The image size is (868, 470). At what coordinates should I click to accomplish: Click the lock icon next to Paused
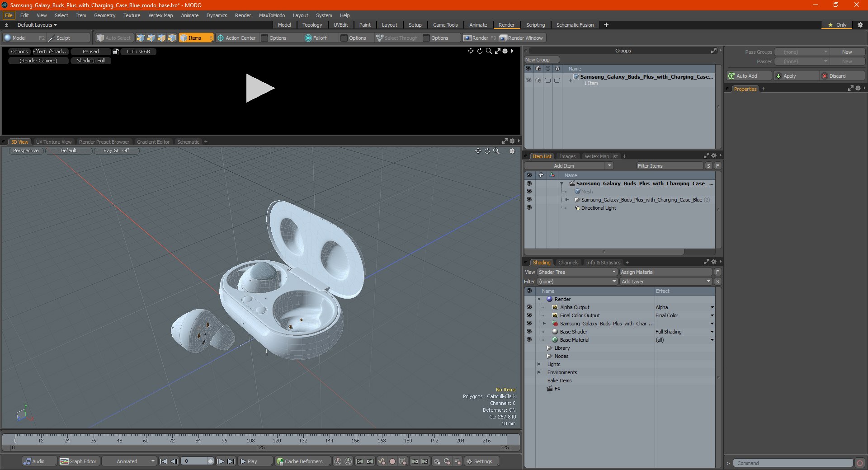click(116, 52)
